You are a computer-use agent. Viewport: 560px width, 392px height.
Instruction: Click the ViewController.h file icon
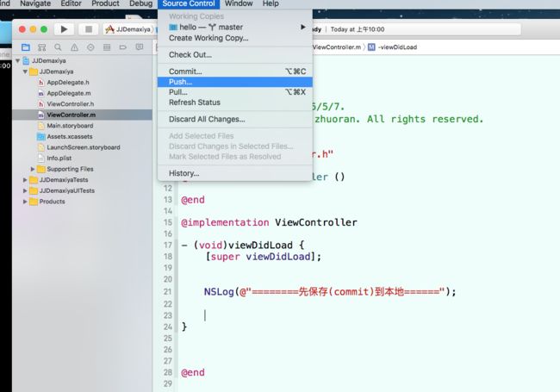pyautogui.click(x=41, y=104)
